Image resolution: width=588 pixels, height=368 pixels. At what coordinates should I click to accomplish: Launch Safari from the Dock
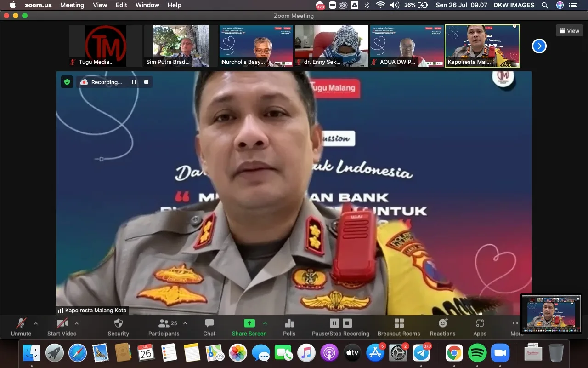(78, 353)
